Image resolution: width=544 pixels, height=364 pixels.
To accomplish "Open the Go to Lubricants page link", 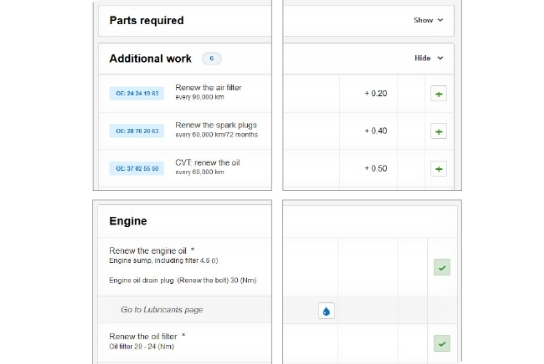I will click(162, 310).
